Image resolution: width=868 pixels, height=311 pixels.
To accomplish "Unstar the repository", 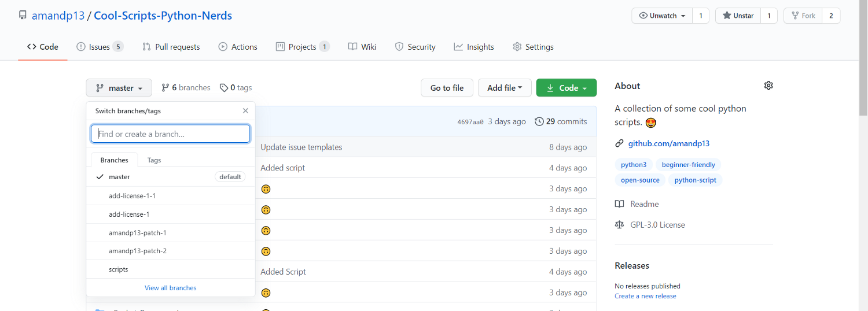I will click(x=738, y=16).
